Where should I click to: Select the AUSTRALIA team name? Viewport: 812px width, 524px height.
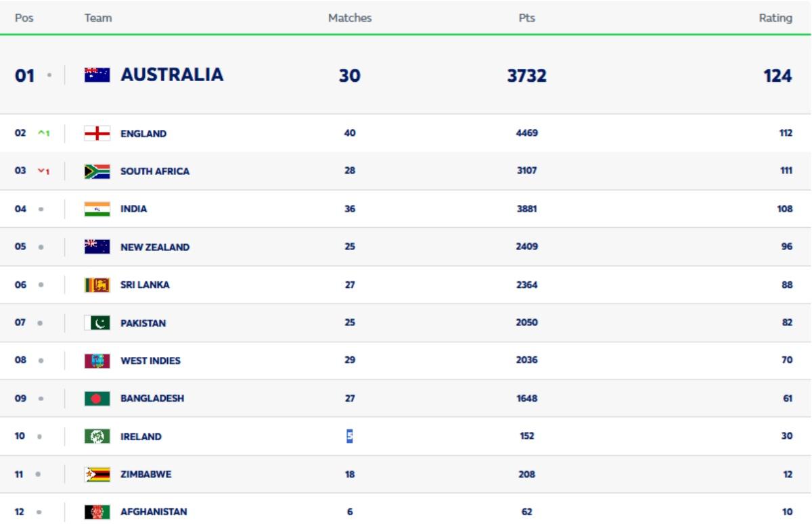tap(172, 76)
